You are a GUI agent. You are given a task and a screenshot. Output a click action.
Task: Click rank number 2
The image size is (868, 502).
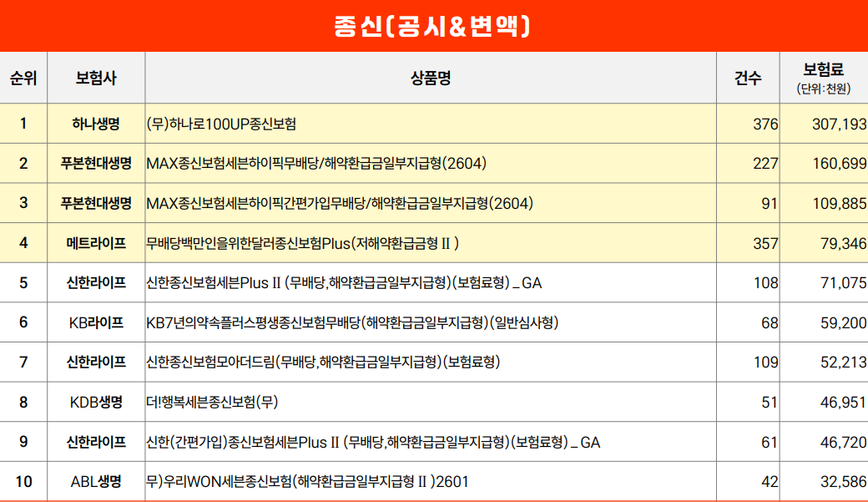tap(23, 164)
